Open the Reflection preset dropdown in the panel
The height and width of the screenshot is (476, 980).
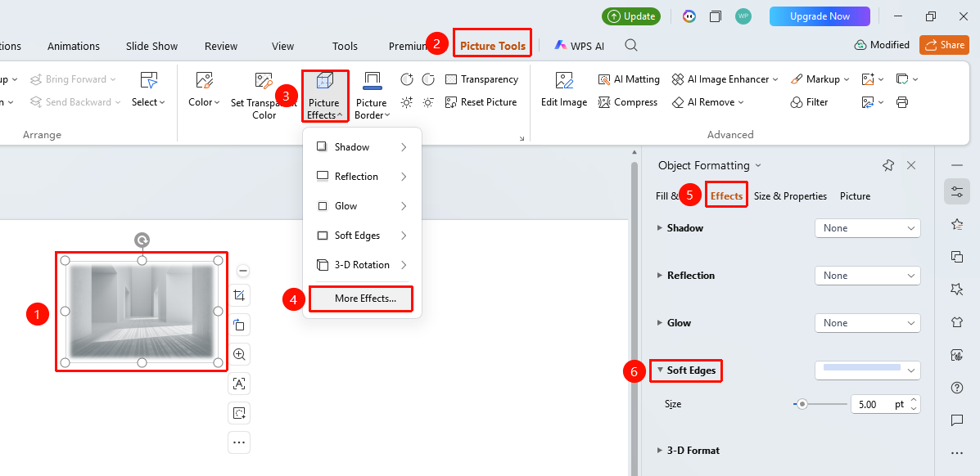click(868, 276)
